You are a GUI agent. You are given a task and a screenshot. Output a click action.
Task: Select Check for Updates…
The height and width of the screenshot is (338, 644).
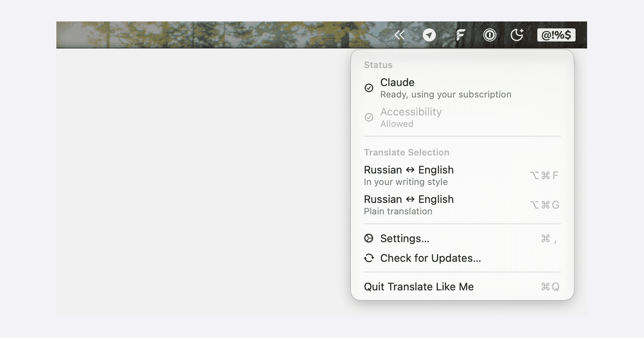462,258
